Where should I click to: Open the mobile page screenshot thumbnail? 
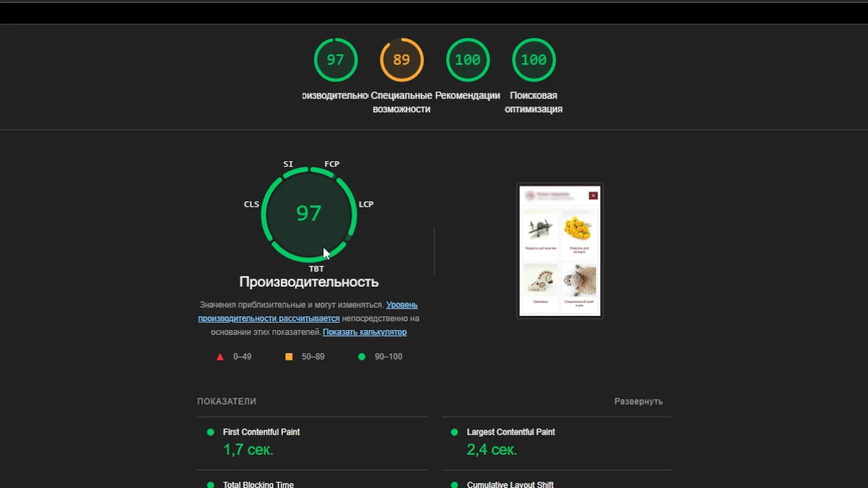[x=559, y=251]
